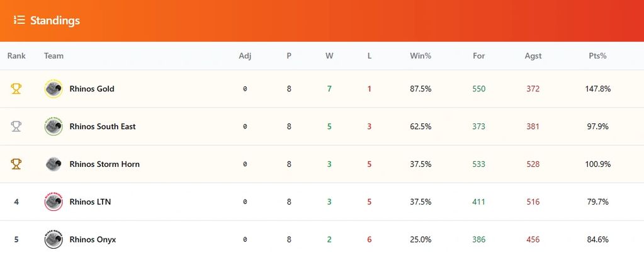Sort by the Pts% column header
644x255 pixels.
(597, 56)
